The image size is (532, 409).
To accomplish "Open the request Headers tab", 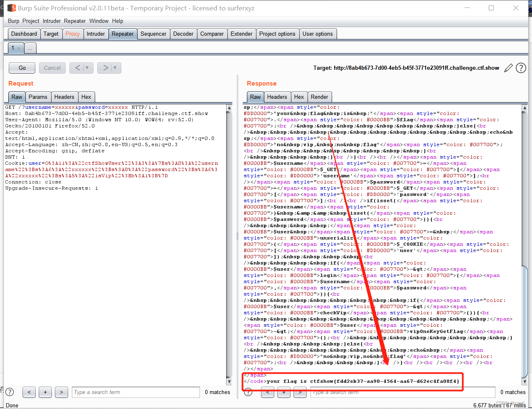I will point(64,97).
